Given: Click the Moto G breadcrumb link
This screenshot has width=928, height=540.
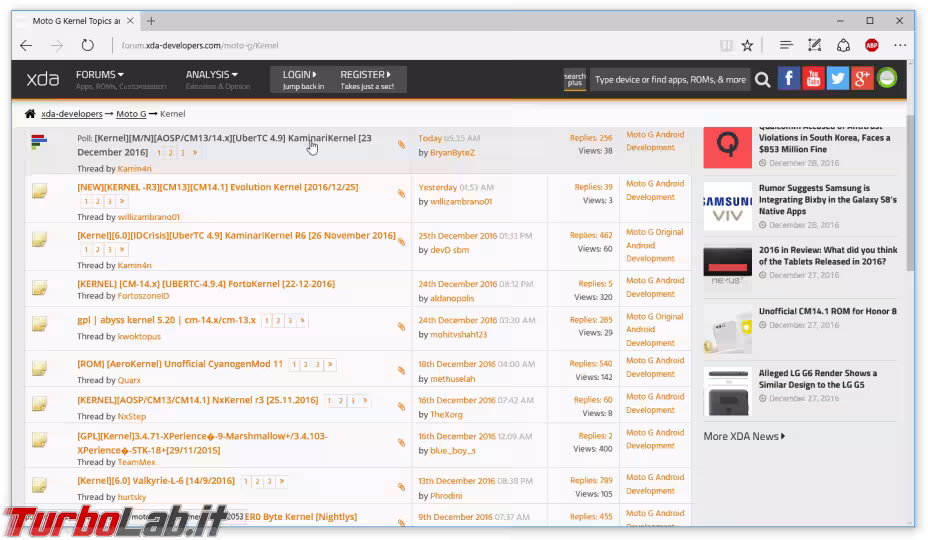Looking at the screenshot, I should (x=131, y=114).
